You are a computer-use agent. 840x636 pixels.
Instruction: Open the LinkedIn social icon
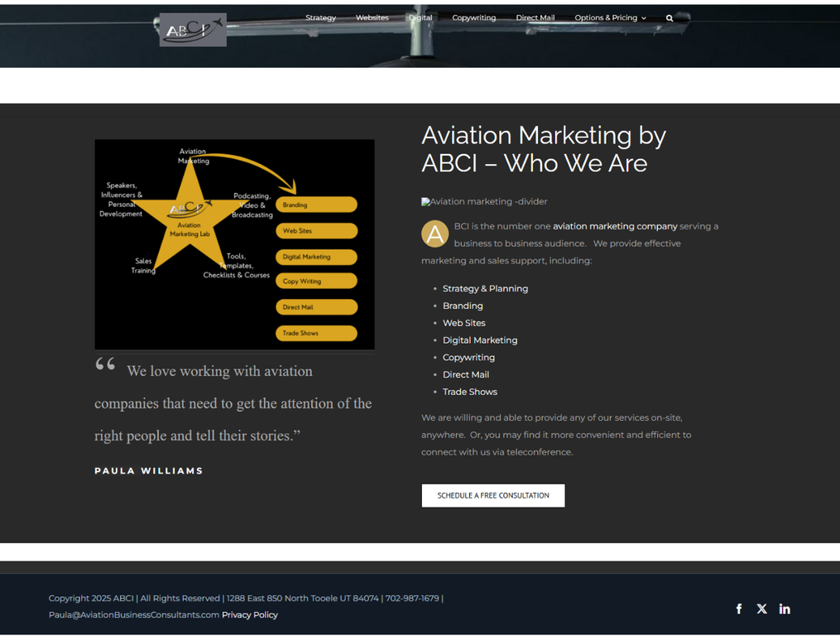pos(785,609)
